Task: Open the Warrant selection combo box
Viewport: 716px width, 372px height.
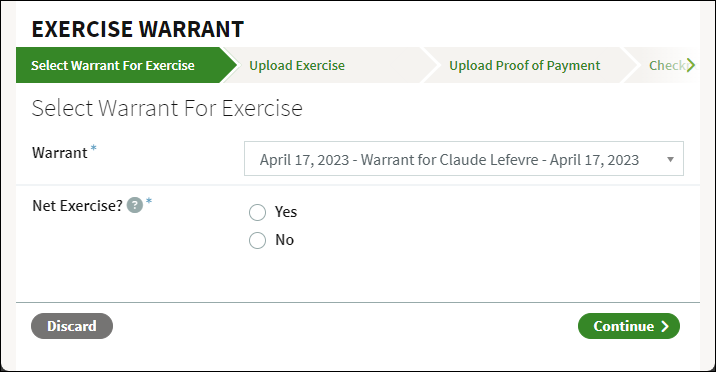Action: [x=464, y=159]
